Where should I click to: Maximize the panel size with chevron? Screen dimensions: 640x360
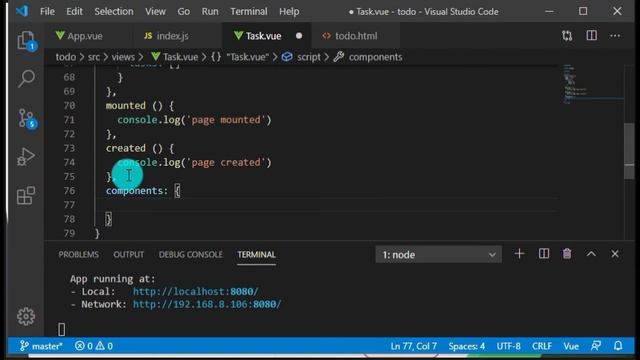(x=591, y=254)
